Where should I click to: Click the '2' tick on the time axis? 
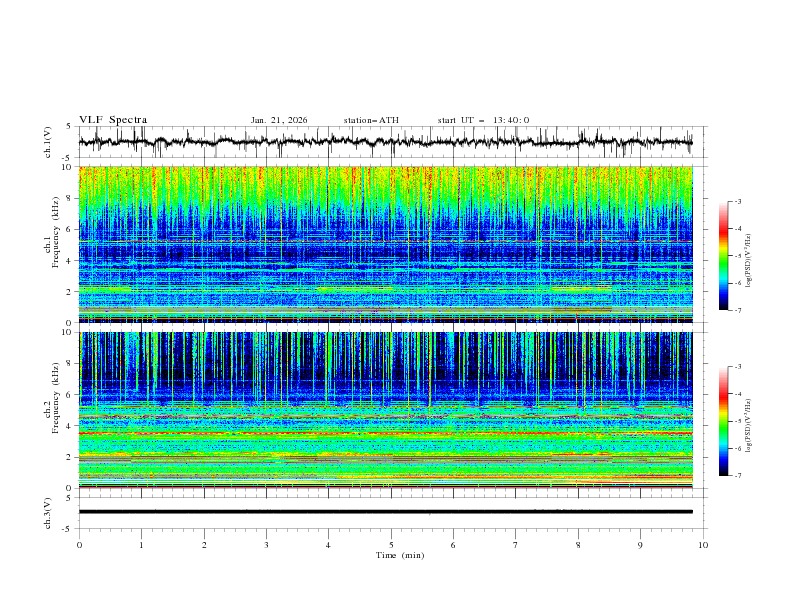204,545
